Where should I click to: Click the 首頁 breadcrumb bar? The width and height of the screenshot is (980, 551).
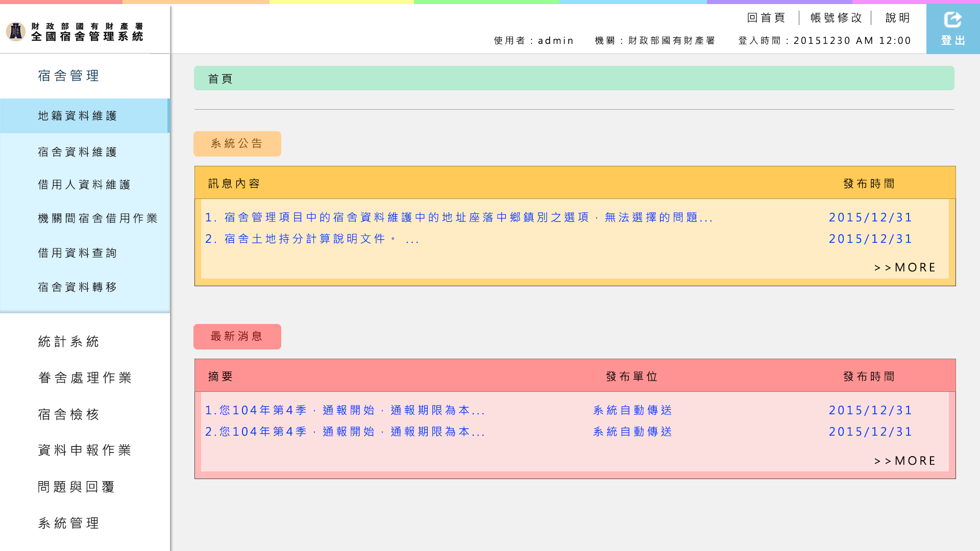click(574, 79)
